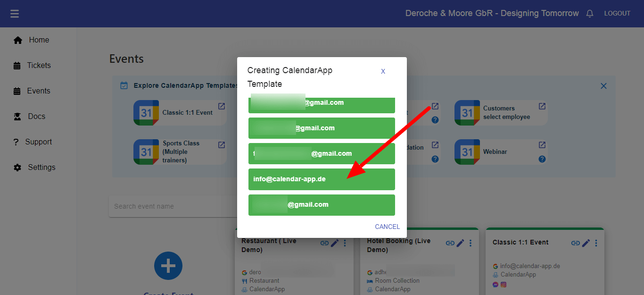Open Customers select employee template external link
644x295 pixels.
[542, 106]
